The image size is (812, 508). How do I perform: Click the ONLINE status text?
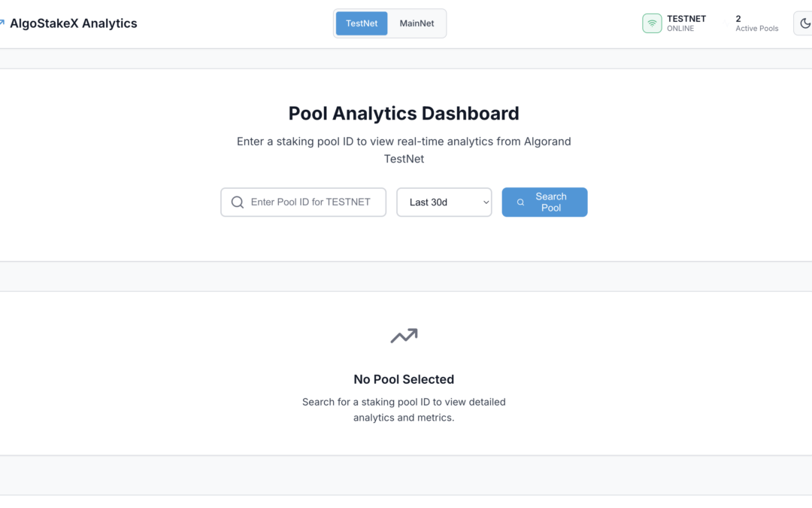point(680,29)
